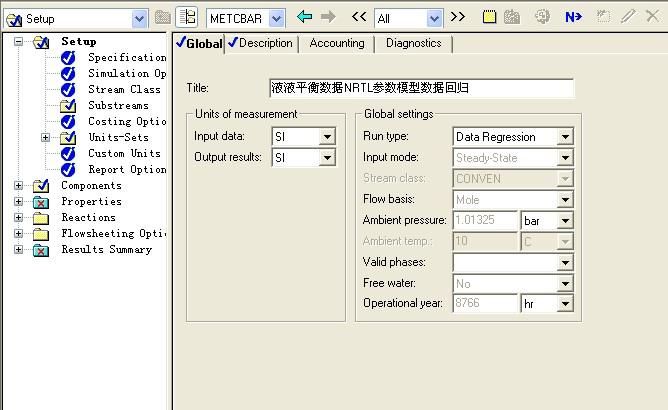This screenshot has width=668, height=410.
Task: Select Stream Class in the tree
Action: click(x=124, y=90)
